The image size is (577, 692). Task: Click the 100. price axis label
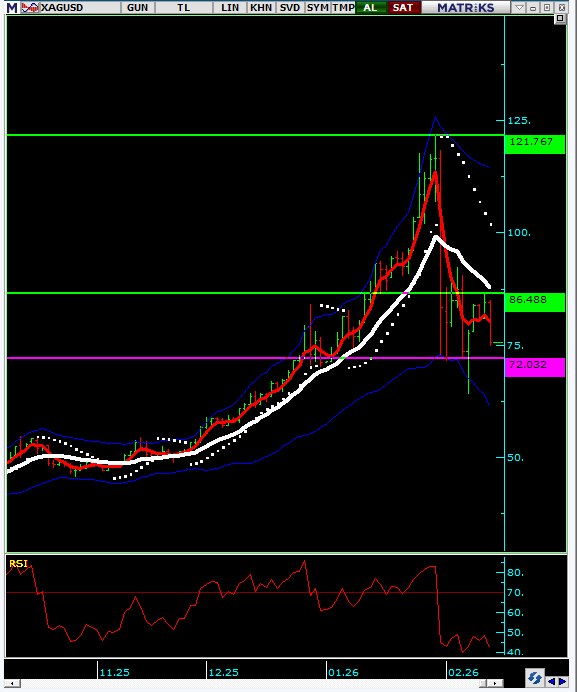coord(519,233)
